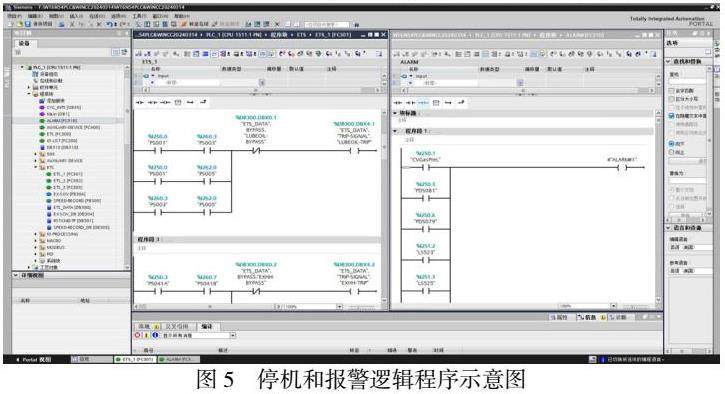
Task: Insert coil in ALARM editor ladder toolbar
Action: [423, 103]
